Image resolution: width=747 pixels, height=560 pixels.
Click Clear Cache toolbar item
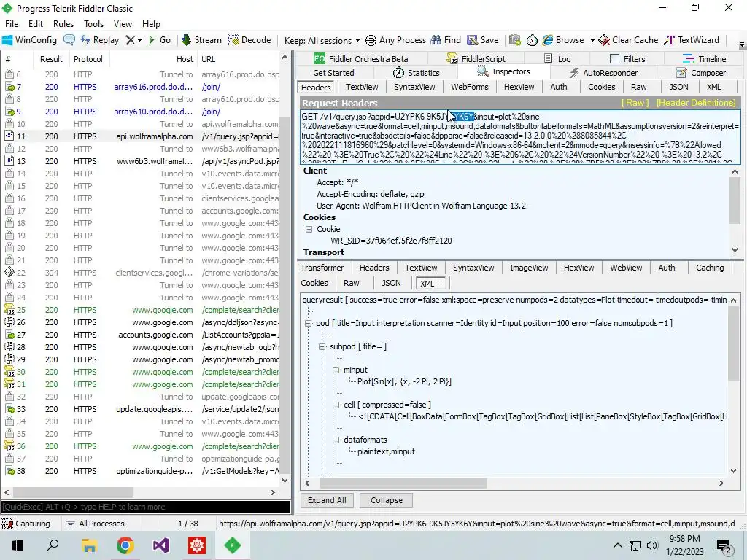(628, 40)
